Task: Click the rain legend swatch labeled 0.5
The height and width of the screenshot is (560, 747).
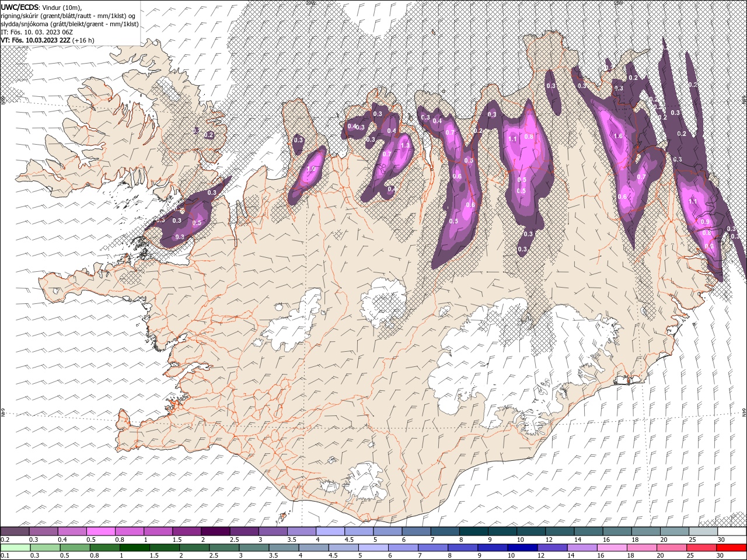Action: [x=75, y=548]
